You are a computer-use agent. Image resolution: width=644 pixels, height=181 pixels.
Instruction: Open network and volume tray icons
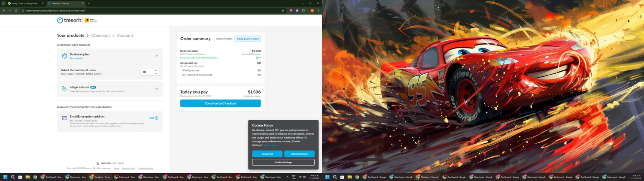[x=302, y=177]
